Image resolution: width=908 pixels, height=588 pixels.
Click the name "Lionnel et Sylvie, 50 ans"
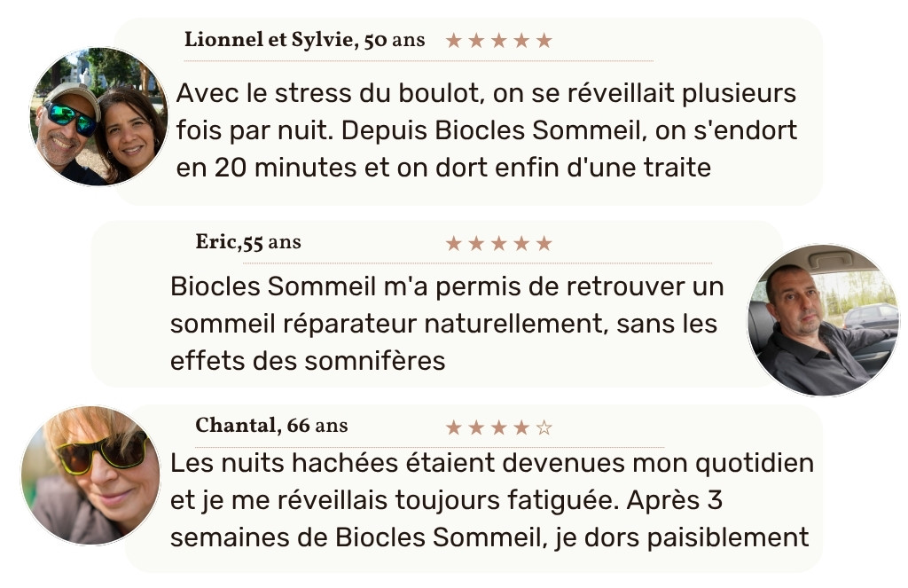304,41
